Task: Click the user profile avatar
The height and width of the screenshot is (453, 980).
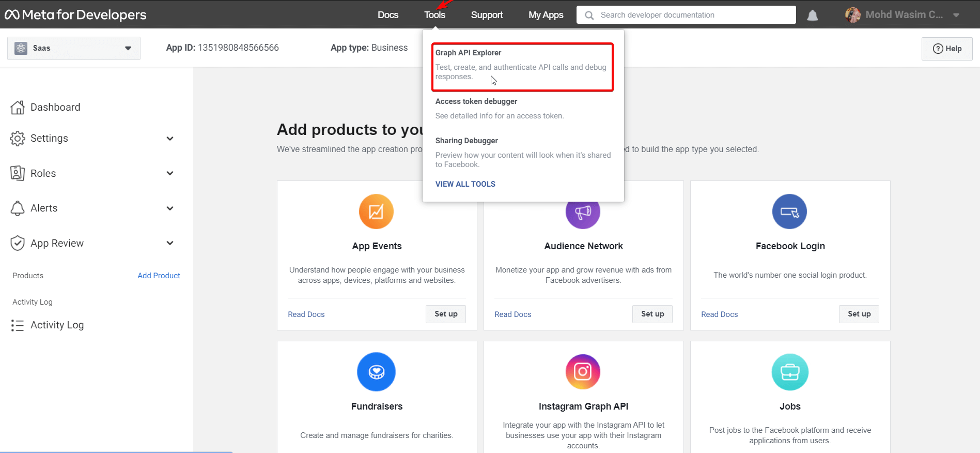Action: 853,14
